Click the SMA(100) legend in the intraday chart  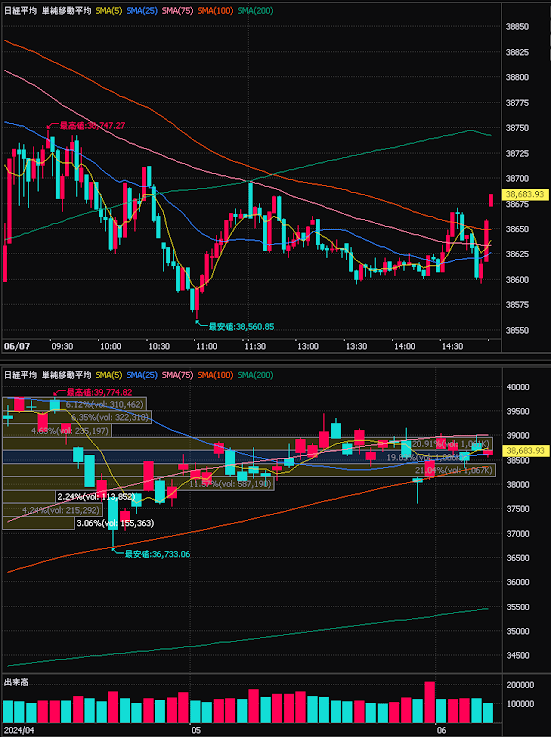pos(215,10)
